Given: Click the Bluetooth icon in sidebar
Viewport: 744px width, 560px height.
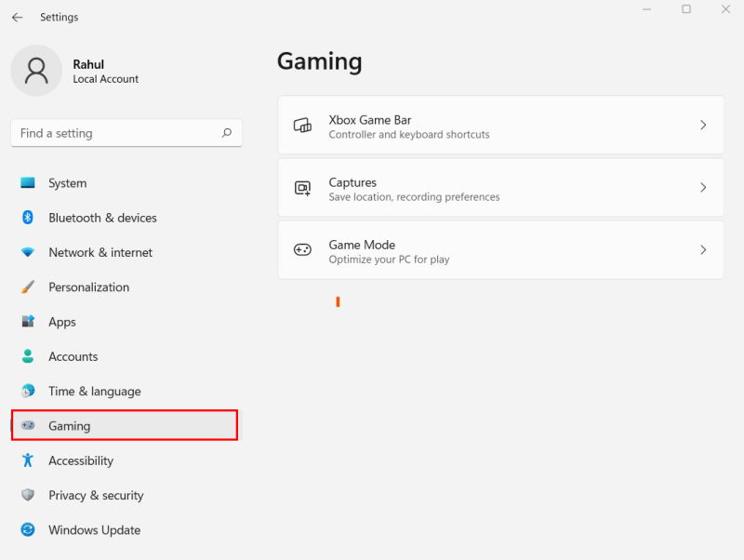Looking at the screenshot, I should pos(28,218).
